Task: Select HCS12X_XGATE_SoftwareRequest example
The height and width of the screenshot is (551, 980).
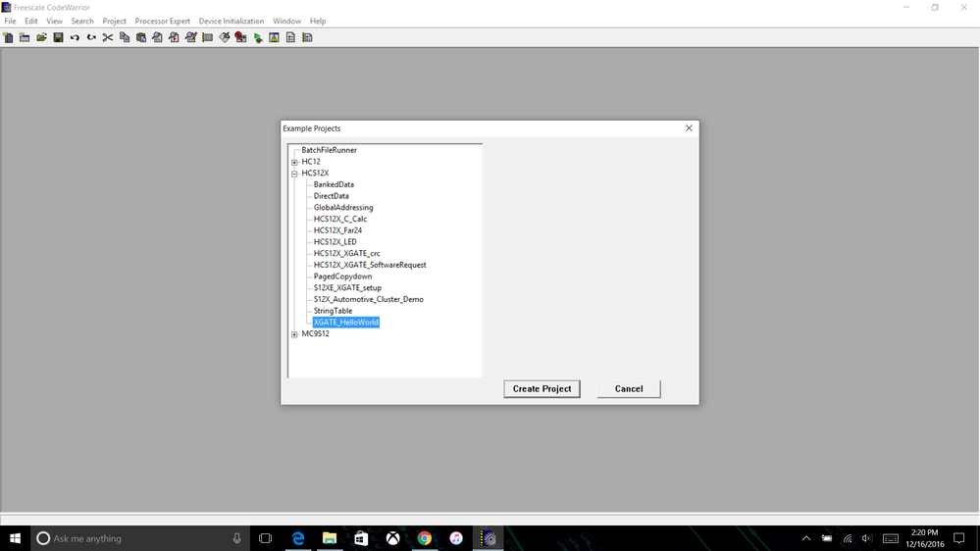Action: pos(370,265)
